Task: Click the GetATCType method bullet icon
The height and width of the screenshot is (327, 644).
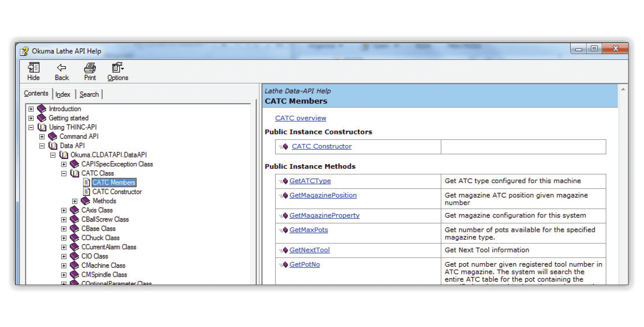Action: click(284, 181)
